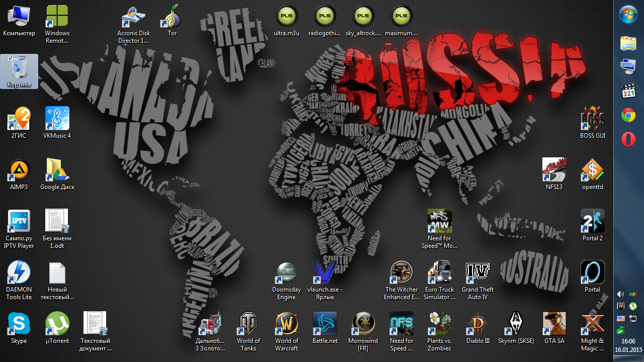Viewport: 644px width, 362px height.
Task: Click the colored stripes tray icon
Action: click(x=633, y=294)
